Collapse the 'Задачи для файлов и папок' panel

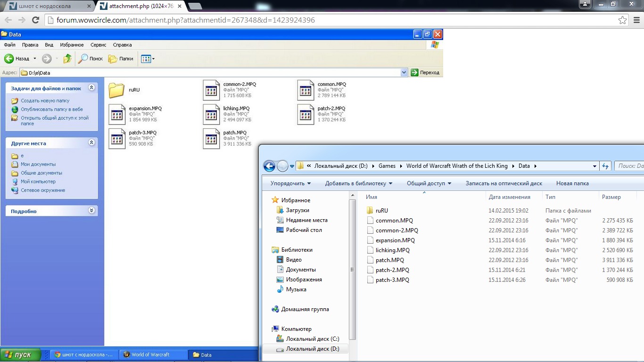click(x=92, y=88)
